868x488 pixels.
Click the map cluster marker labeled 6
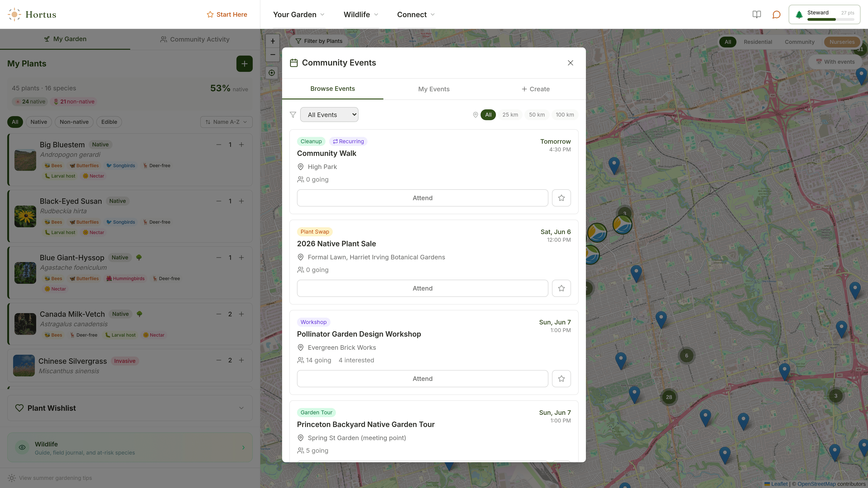tap(686, 356)
